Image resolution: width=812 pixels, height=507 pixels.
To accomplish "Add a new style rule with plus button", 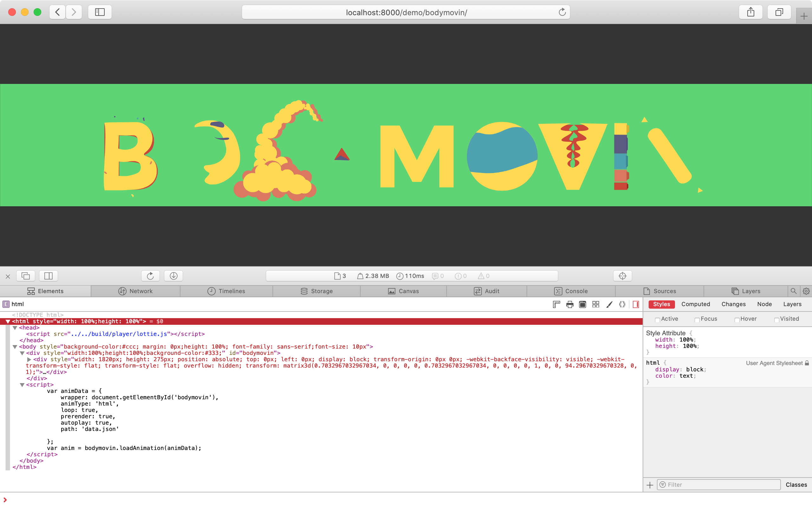I will point(650,485).
